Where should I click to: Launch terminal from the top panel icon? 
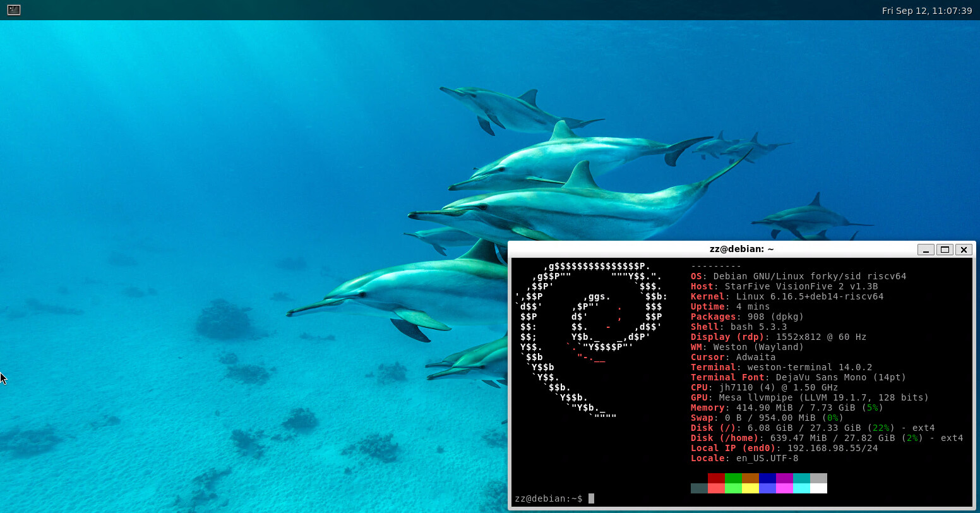point(14,10)
